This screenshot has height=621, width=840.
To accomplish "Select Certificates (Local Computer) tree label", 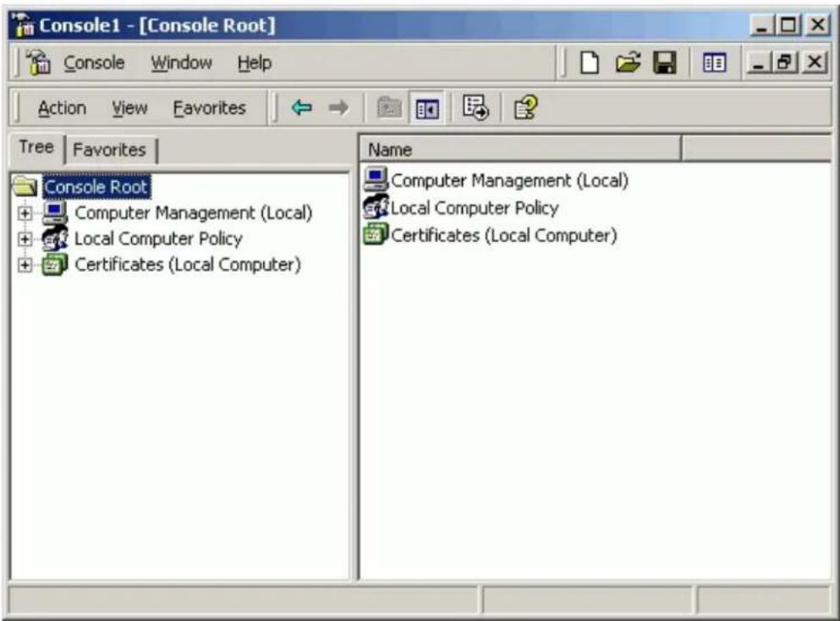I will pyautogui.click(x=188, y=265).
